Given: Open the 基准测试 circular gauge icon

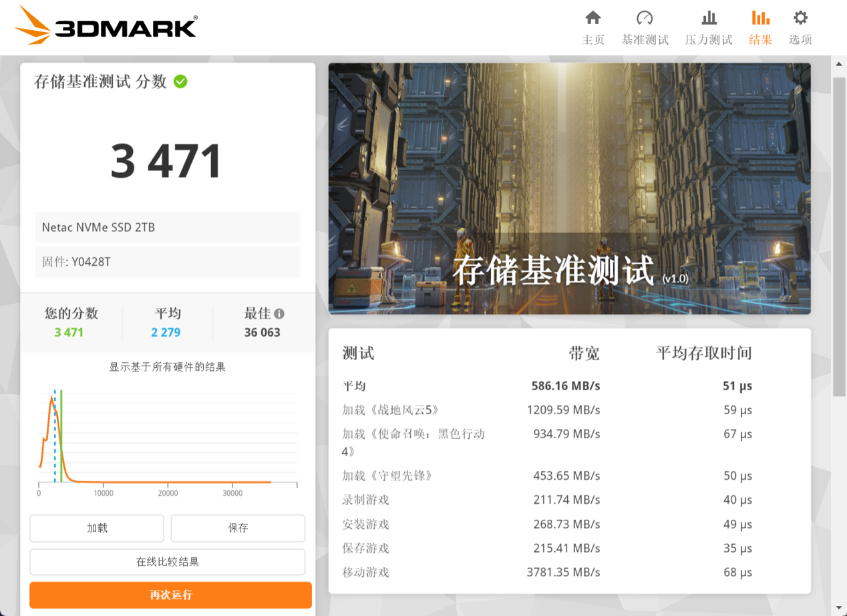Looking at the screenshot, I should click(x=644, y=20).
